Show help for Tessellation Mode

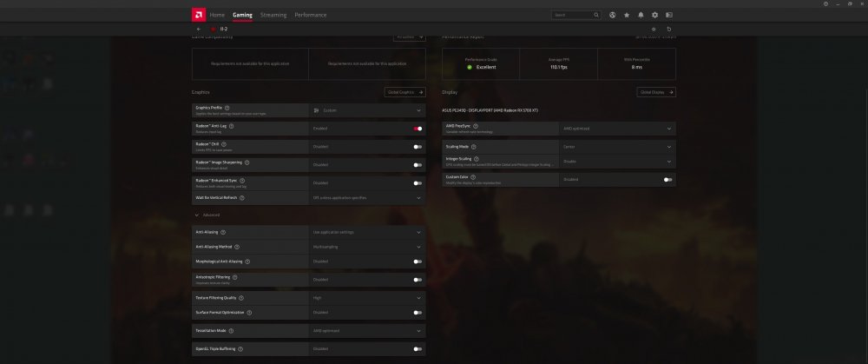click(x=231, y=331)
